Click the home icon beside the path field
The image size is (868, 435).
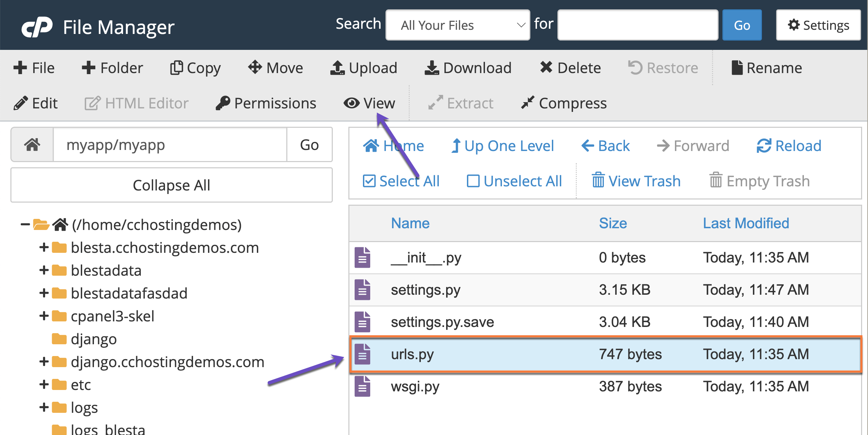32,145
